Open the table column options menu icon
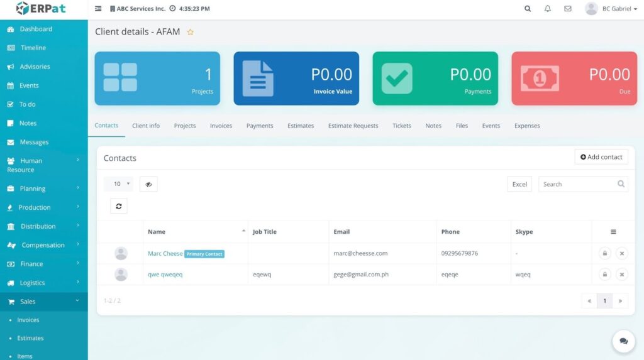 coord(613,232)
